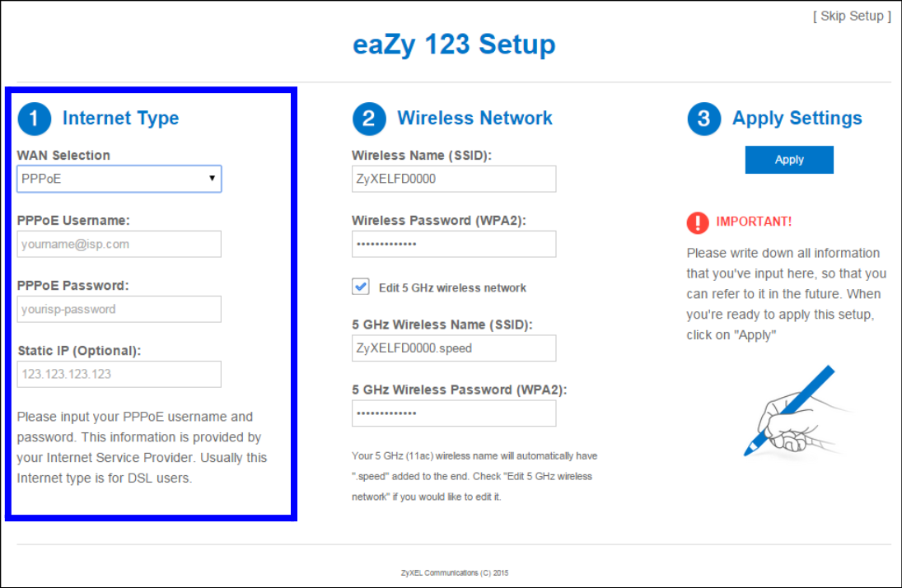The width and height of the screenshot is (902, 588).
Task: Click the dropdown arrow on PPPoE selector
Action: (213, 179)
